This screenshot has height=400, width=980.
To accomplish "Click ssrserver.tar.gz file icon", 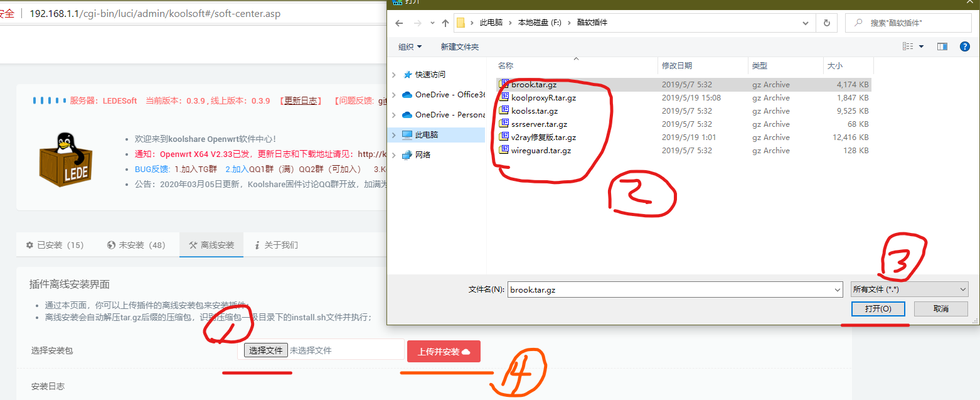I will point(504,124).
